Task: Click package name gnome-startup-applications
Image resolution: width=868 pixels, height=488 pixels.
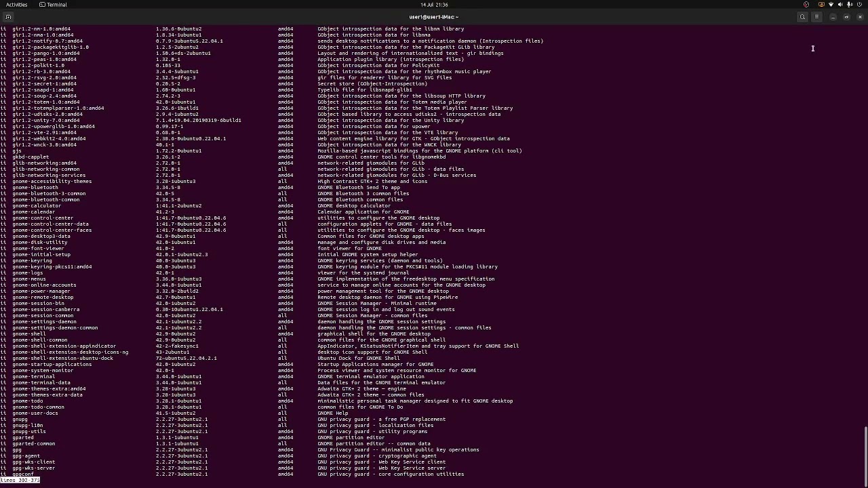Action: click(x=52, y=365)
